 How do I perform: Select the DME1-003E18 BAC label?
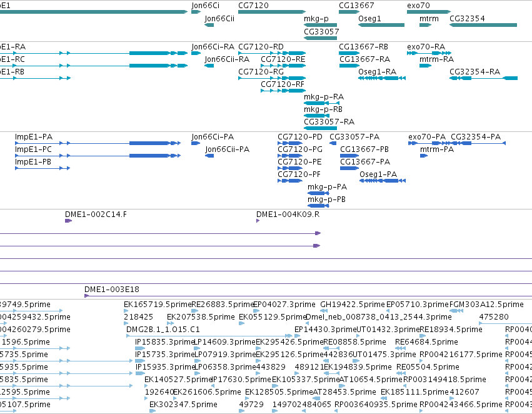[x=112, y=290]
